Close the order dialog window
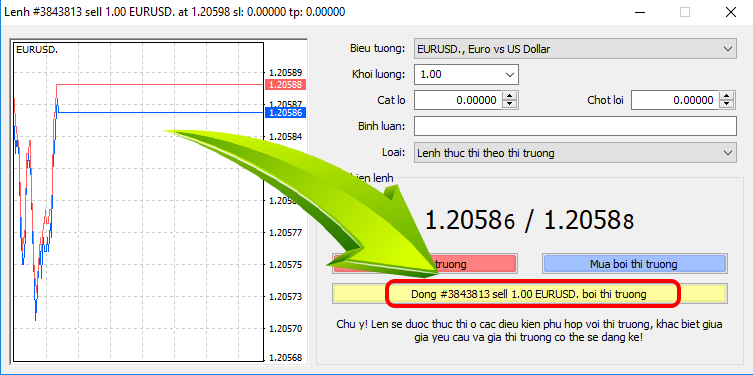This screenshot has height=375, width=753. [730, 12]
